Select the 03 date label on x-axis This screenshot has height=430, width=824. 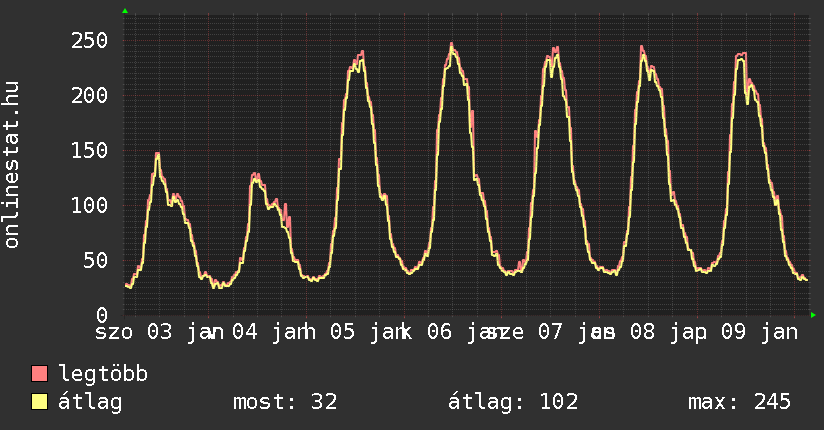(x=160, y=331)
